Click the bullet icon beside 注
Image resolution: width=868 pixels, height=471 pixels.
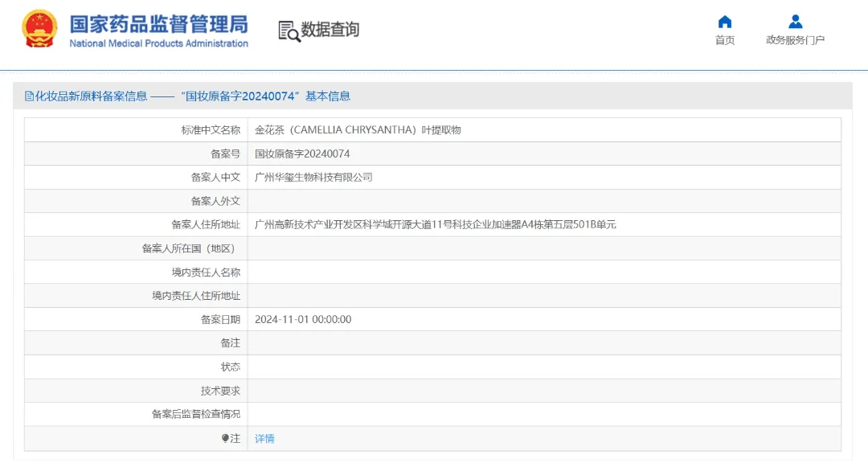(x=225, y=438)
